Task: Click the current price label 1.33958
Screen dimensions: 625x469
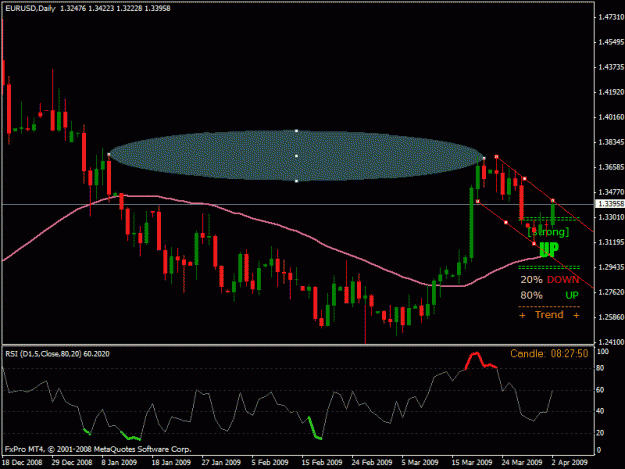Action: tap(609, 204)
